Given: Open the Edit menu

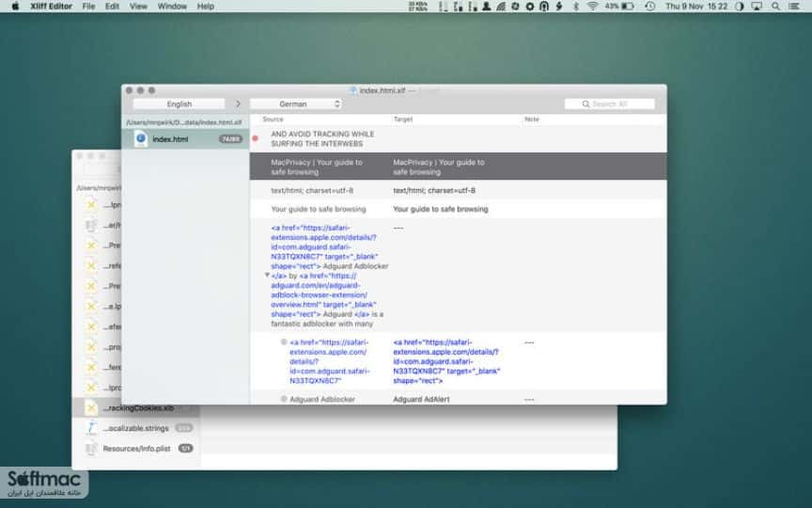Looking at the screenshot, I should [x=112, y=7].
